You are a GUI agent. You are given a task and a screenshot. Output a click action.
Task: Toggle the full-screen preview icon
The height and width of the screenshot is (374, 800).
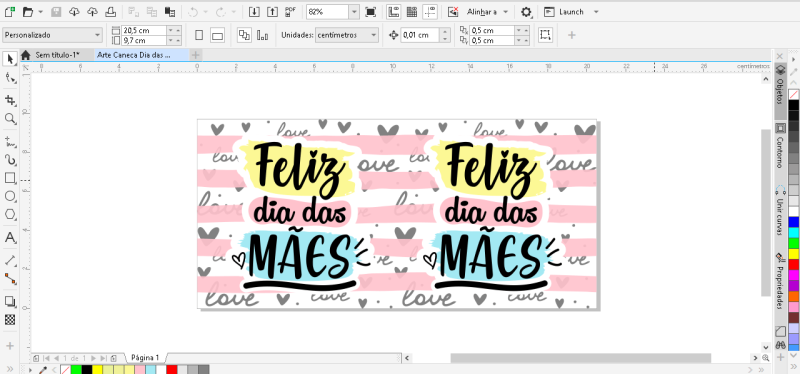[371, 11]
